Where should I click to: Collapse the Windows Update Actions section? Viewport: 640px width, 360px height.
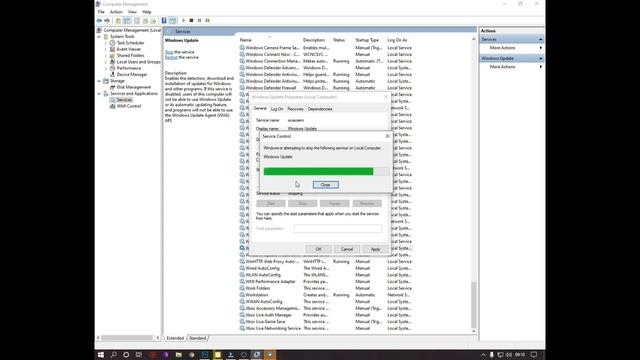540,58
